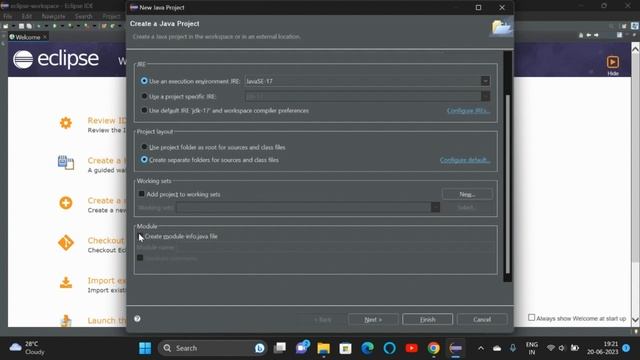The height and width of the screenshot is (360, 640).
Task: Click the Java perspective icon in Eclipse toolbar
Action: [x=635, y=26]
